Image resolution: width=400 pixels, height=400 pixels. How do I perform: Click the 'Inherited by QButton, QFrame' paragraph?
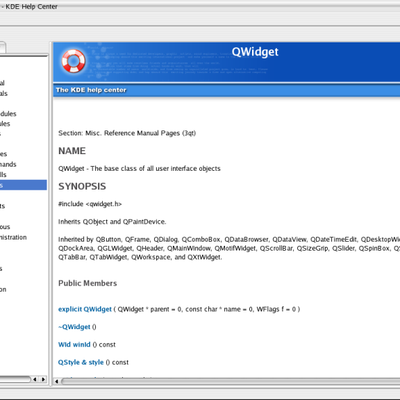[x=229, y=248]
